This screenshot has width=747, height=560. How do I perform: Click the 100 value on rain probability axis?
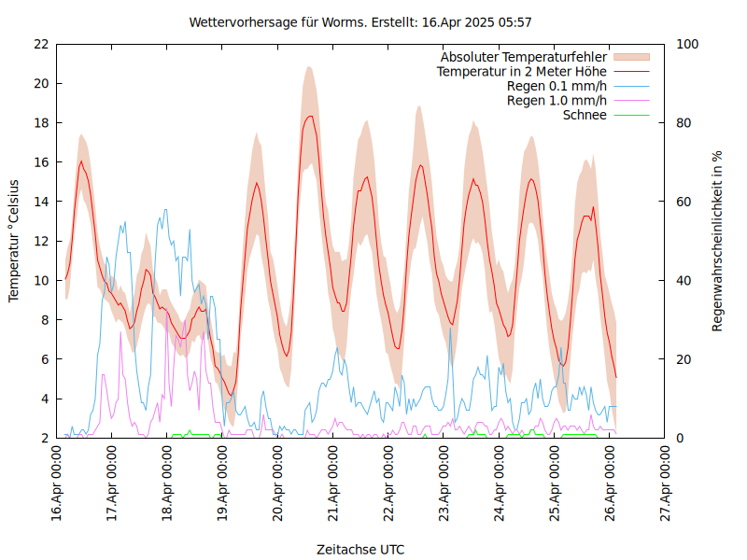pos(687,44)
